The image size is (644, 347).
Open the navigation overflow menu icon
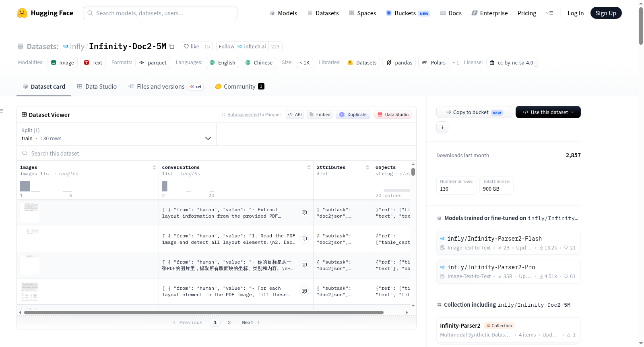(x=549, y=13)
